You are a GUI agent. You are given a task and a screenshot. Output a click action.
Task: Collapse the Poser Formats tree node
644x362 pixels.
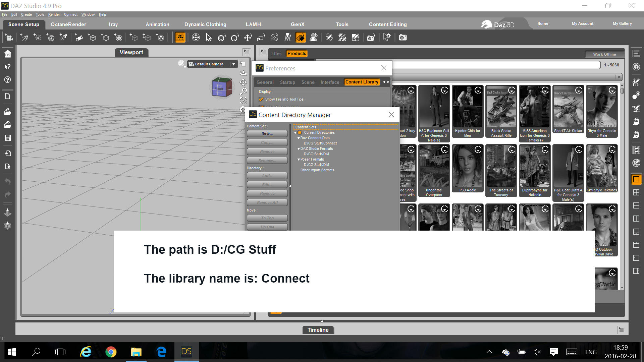click(299, 160)
